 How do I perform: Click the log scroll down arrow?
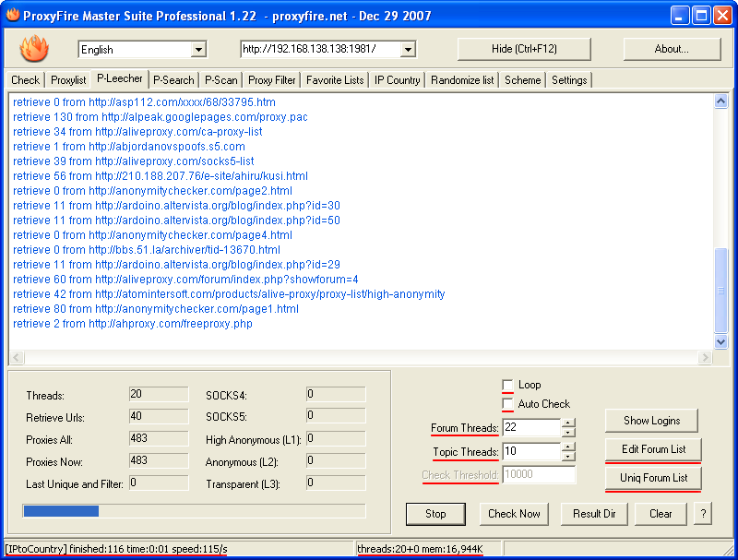tap(720, 341)
